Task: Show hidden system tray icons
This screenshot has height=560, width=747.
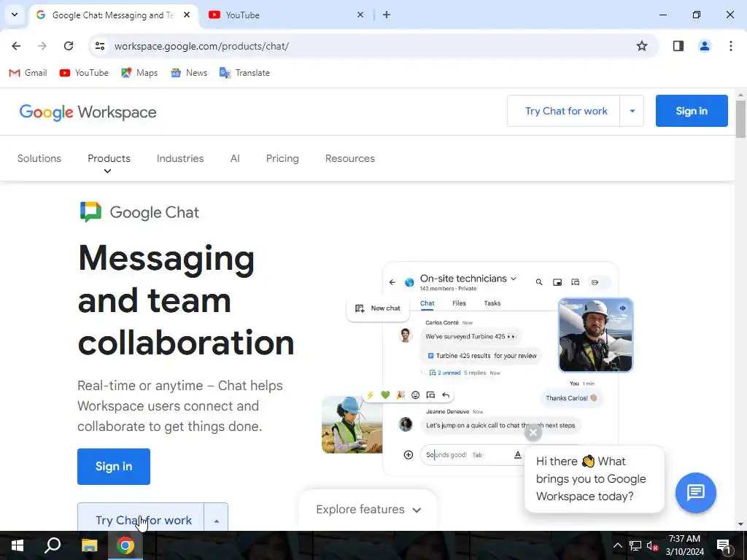Action: (617, 545)
